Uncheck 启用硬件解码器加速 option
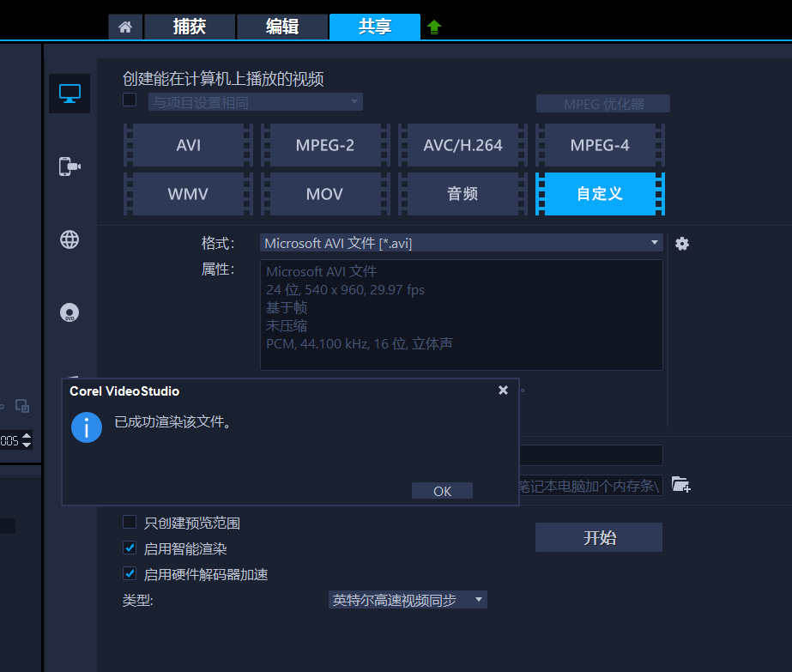Image resolution: width=792 pixels, height=672 pixels. pyautogui.click(x=130, y=573)
